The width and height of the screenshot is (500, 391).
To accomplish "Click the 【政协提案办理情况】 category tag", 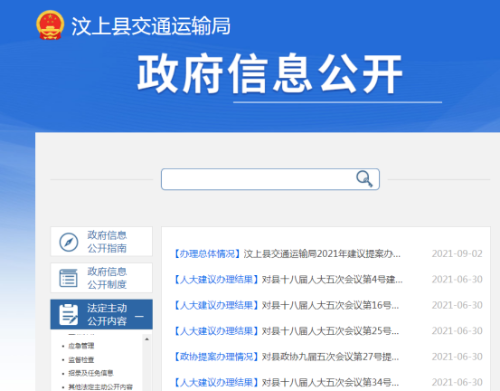I will (216, 357).
